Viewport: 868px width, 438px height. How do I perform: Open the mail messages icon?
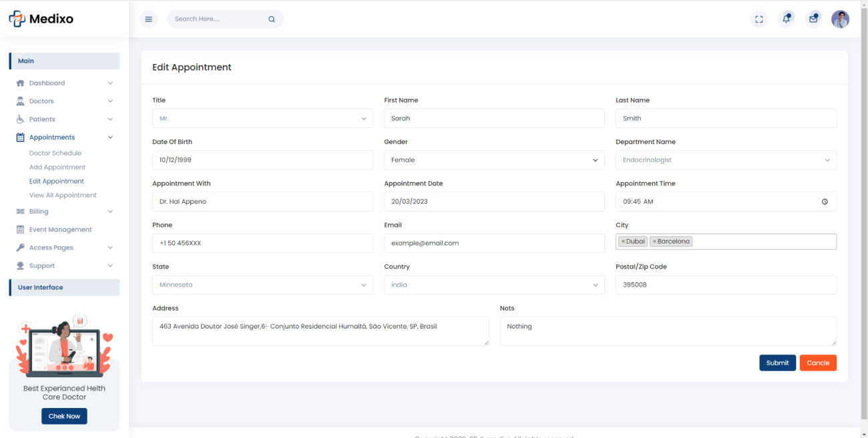coord(813,19)
